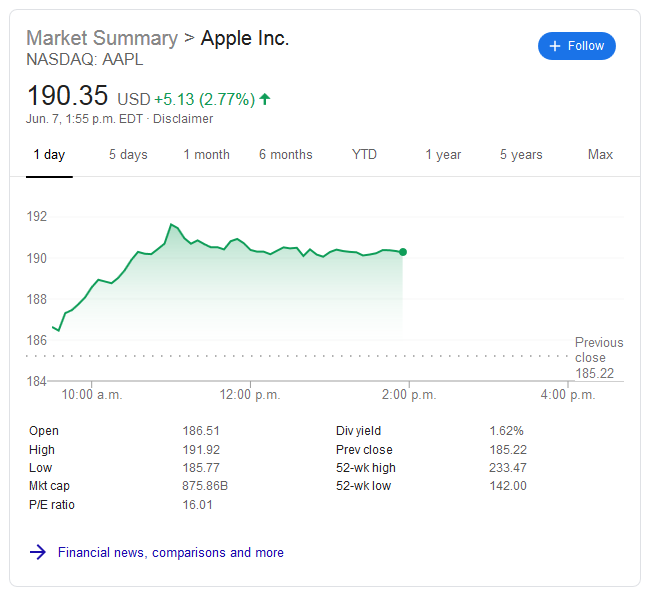Switch to the 1 year view

click(x=443, y=155)
